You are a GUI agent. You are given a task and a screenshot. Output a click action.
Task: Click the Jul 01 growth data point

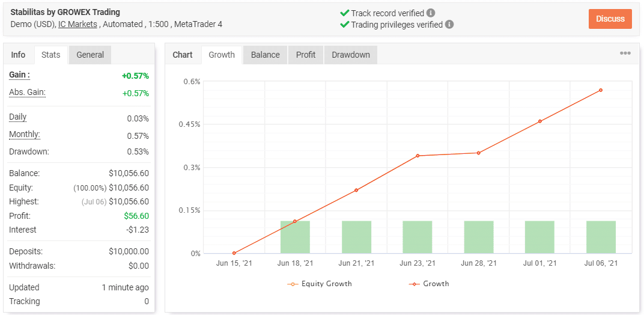[x=539, y=121]
